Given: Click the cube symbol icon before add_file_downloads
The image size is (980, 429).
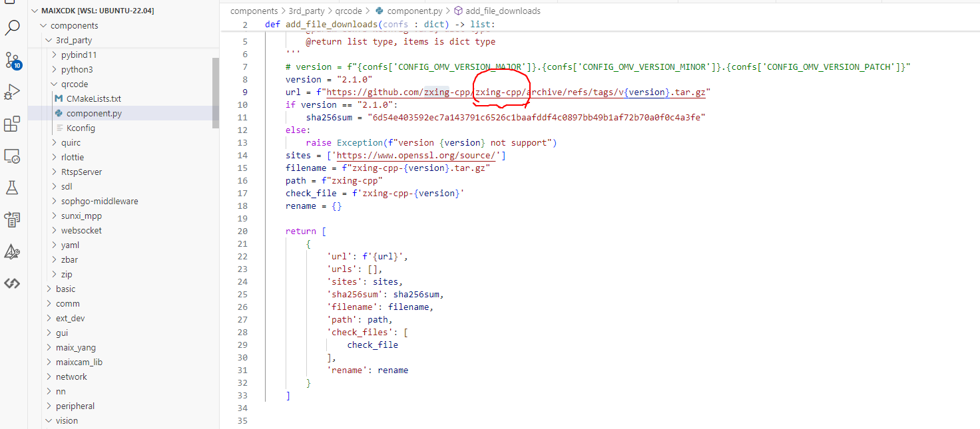Looking at the screenshot, I should [458, 11].
